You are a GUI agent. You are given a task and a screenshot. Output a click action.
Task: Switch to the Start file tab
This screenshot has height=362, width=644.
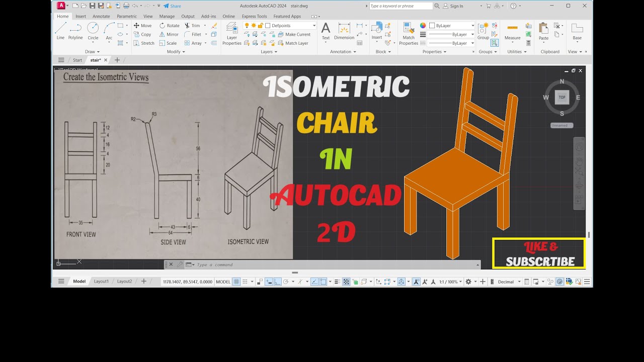[x=77, y=60]
